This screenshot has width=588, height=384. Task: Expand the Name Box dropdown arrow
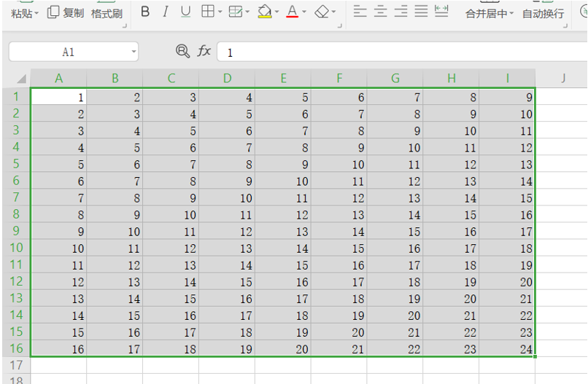click(x=134, y=52)
